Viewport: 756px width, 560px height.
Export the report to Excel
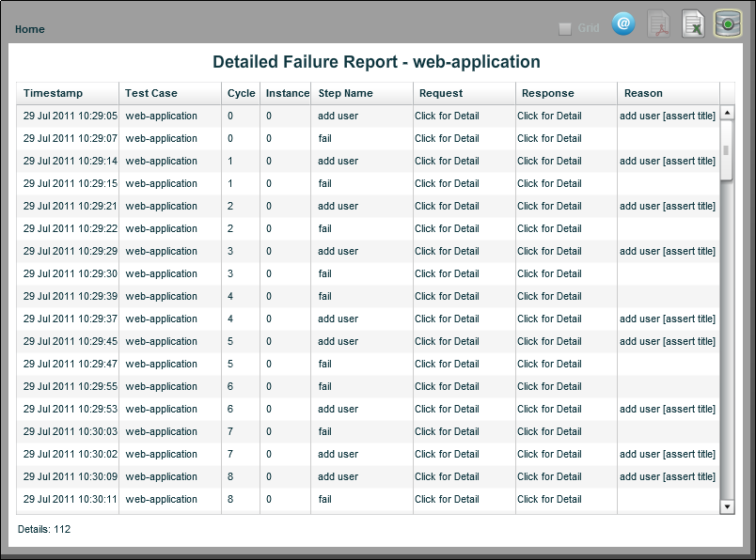pos(693,24)
